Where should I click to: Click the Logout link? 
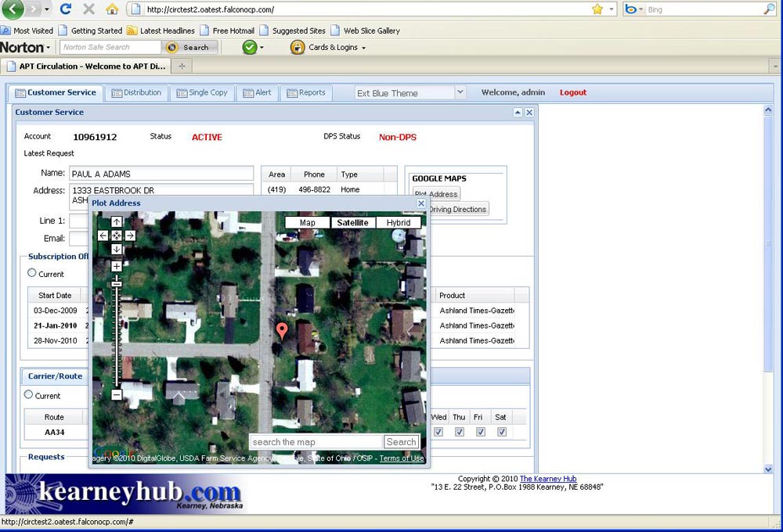point(572,92)
